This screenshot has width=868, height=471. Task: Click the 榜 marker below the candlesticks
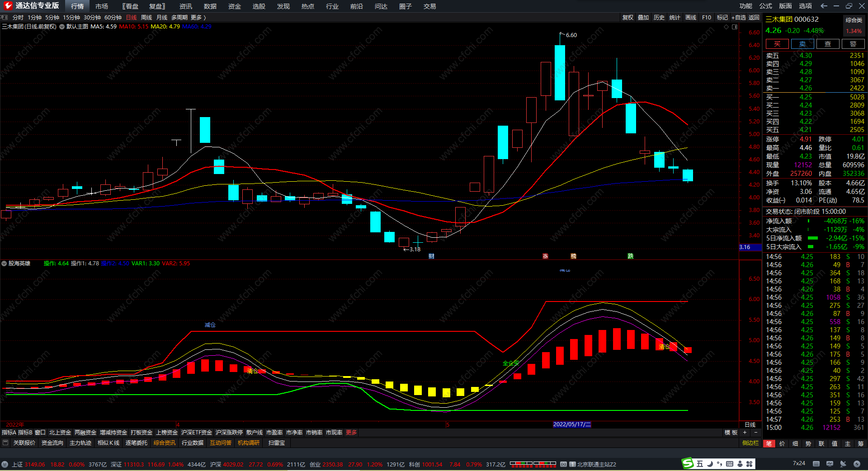pos(574,256)
